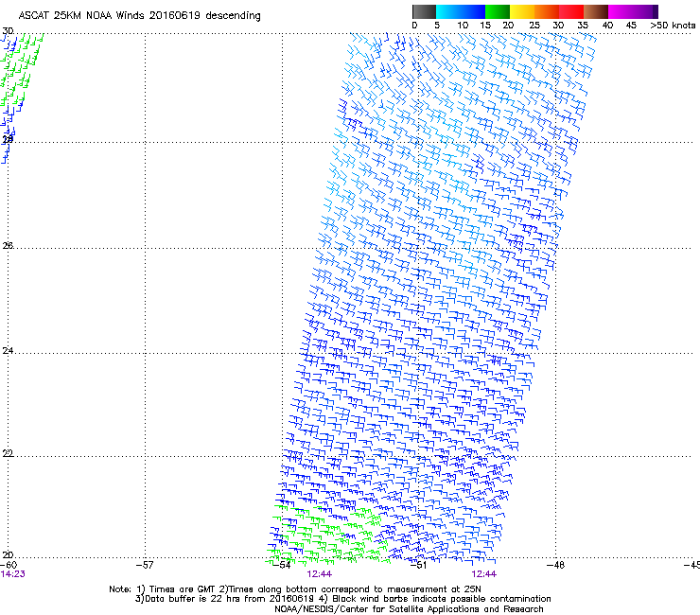
Task: Click the longitude label '-51'
Action: (x=418, y=565)
